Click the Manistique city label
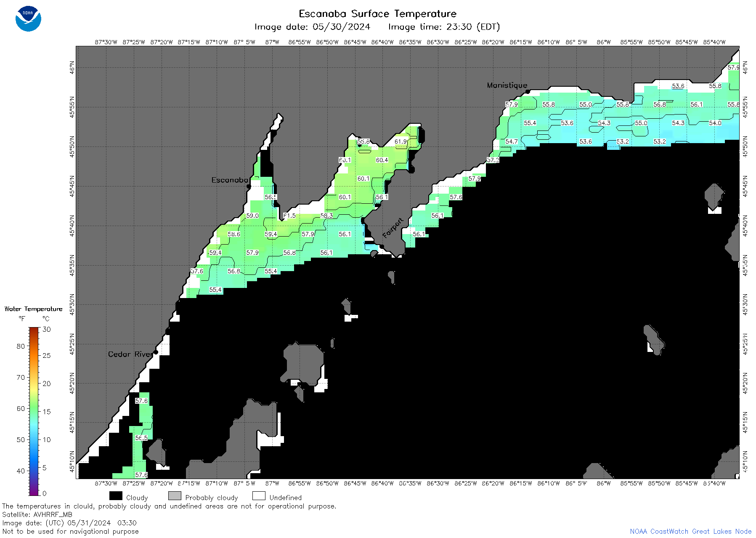756x538 pixels. [x=507, y=85]
